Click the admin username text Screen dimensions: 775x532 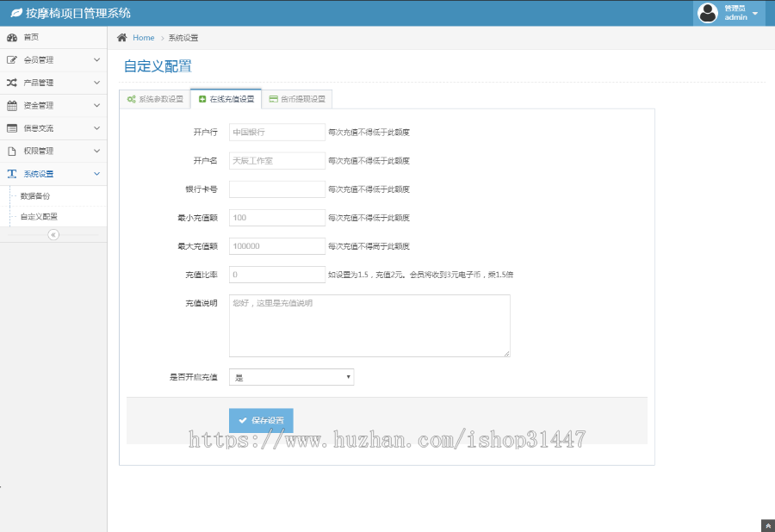point(736,17)
